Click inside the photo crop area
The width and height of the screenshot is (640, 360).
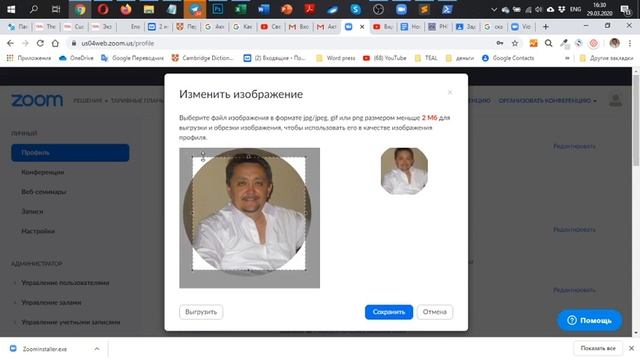249,213
